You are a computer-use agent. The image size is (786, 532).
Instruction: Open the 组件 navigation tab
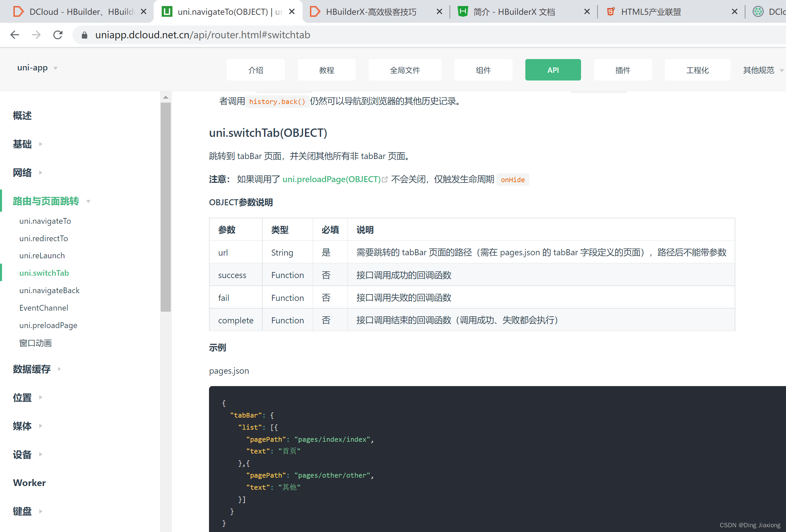[483, 70]
